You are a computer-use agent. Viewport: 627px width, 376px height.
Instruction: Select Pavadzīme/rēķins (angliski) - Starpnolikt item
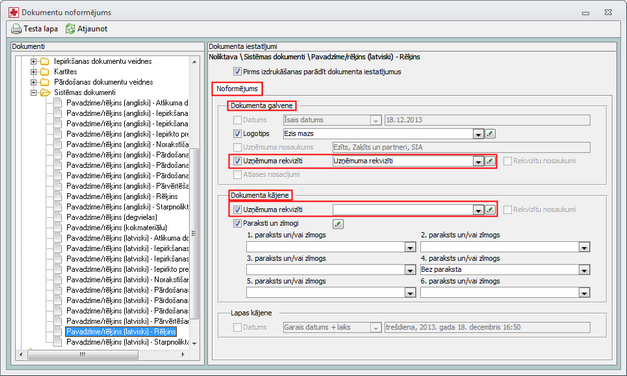pos(128,207)
